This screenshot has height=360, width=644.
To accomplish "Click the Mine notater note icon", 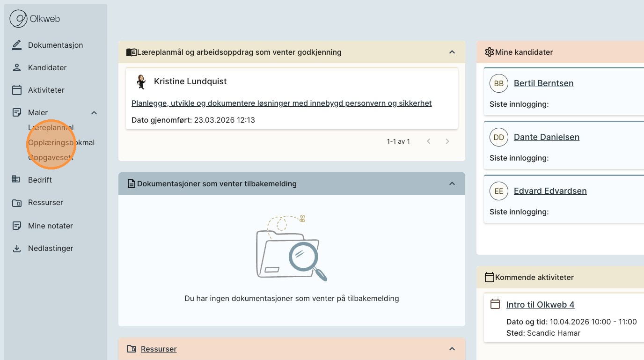I will click(17, 226).
